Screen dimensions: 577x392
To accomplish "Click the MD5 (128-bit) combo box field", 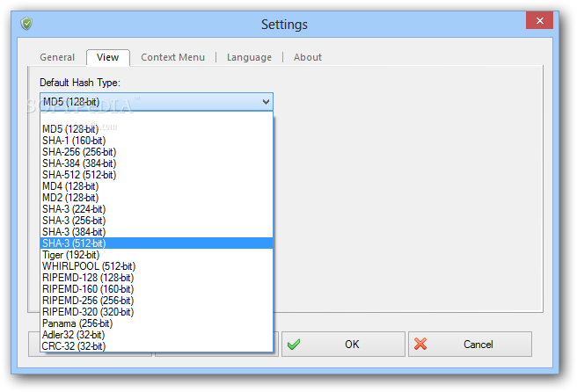I will click(157, 102).
